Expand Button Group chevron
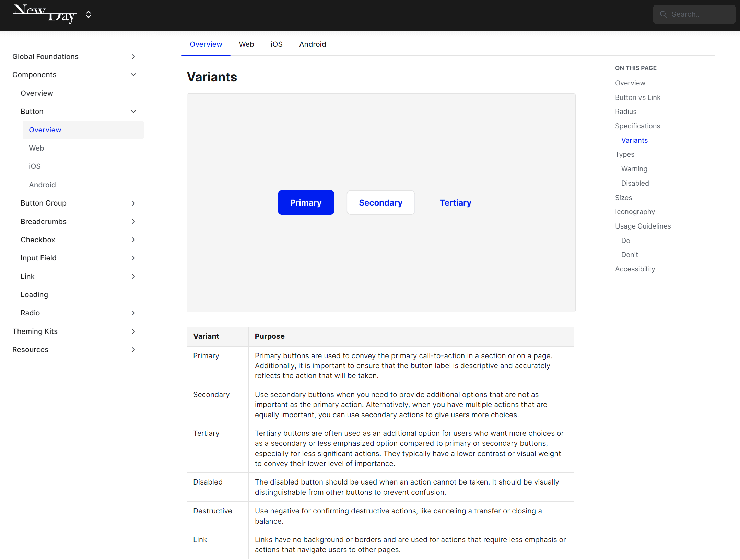This screenshot has width=740, height=560. tap(133, 203)
